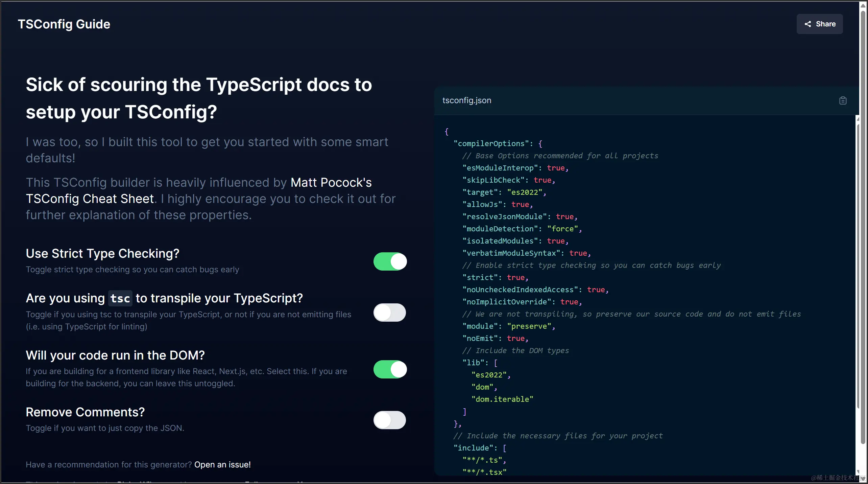Click the Share button
The width and height of the screenshot is (868, 484).
pyautogui.click(x=819, y=24)
